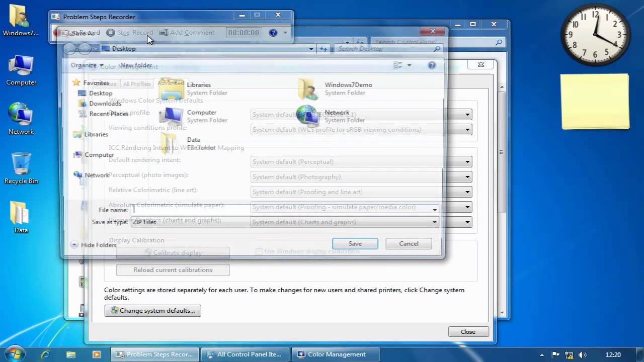Open the Device profile dropdown arrow
Viewport: 644px width, 362px height.
467,115
